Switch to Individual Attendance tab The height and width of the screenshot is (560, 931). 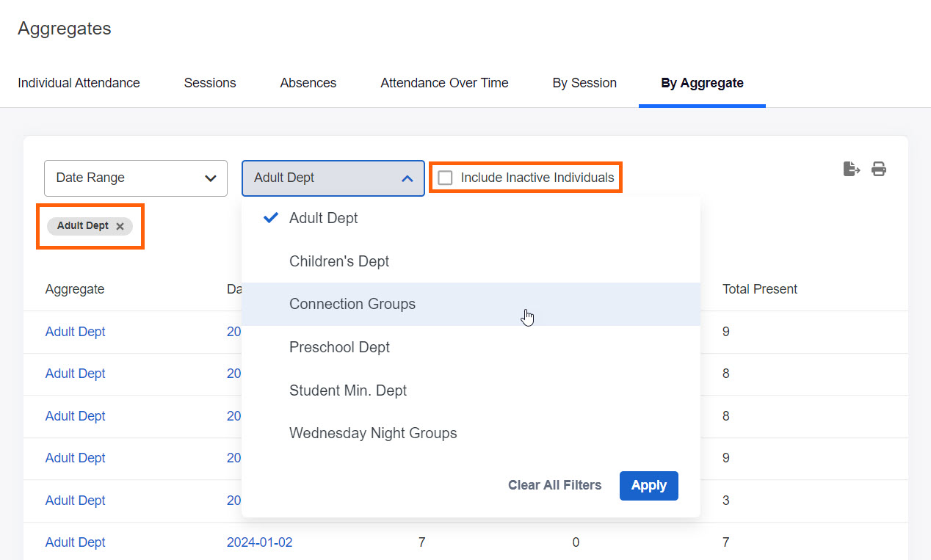79,83
